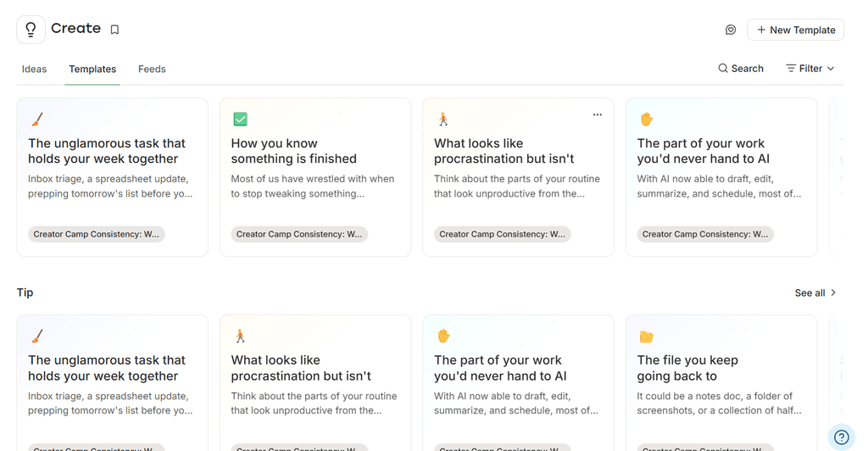
Task: Click Tip-section 'With AI now able' description
Action: tap(516, 403)
